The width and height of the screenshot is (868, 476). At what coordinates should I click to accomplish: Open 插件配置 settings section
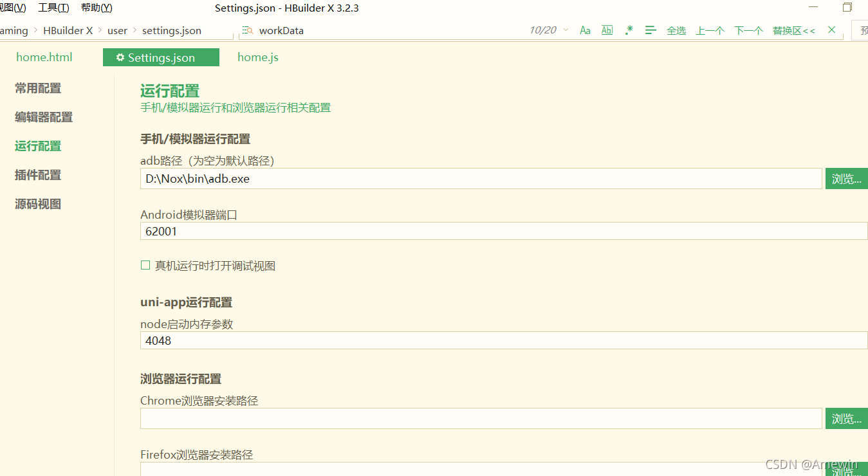pos(38,175)
